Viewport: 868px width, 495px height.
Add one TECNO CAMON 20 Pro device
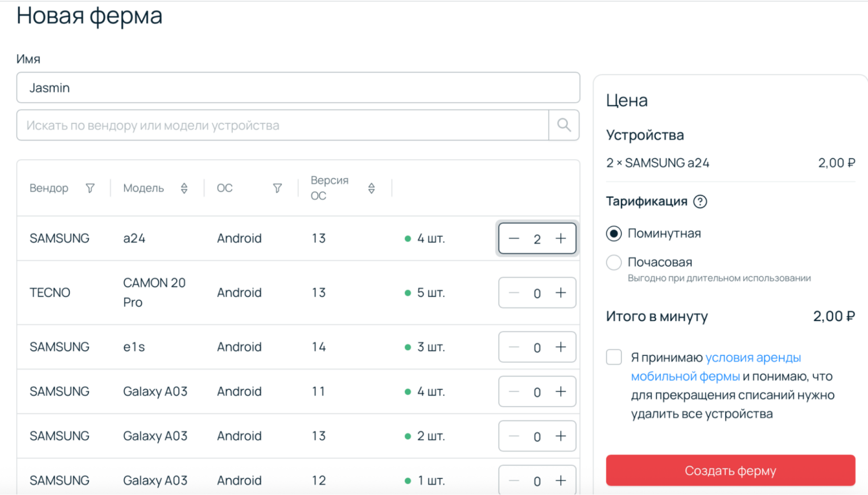click(561, 293)
